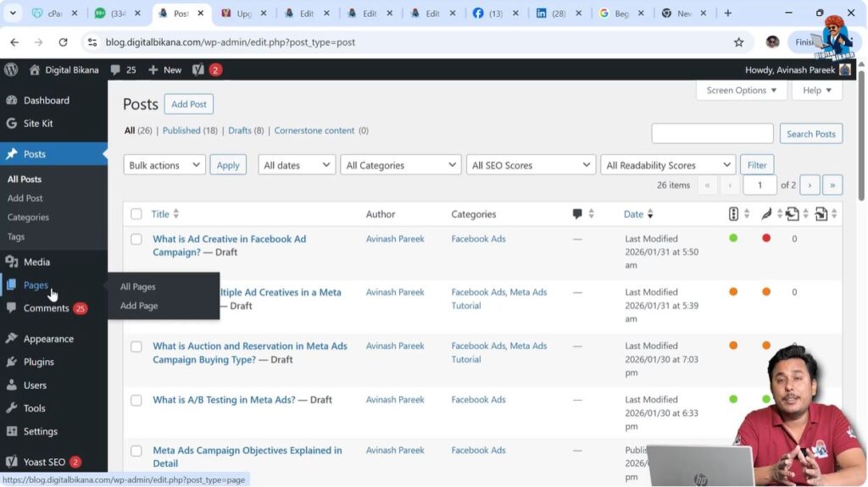This screenshot has width=868, height=487.
Task: Reload the browser page
Action: 63,42
